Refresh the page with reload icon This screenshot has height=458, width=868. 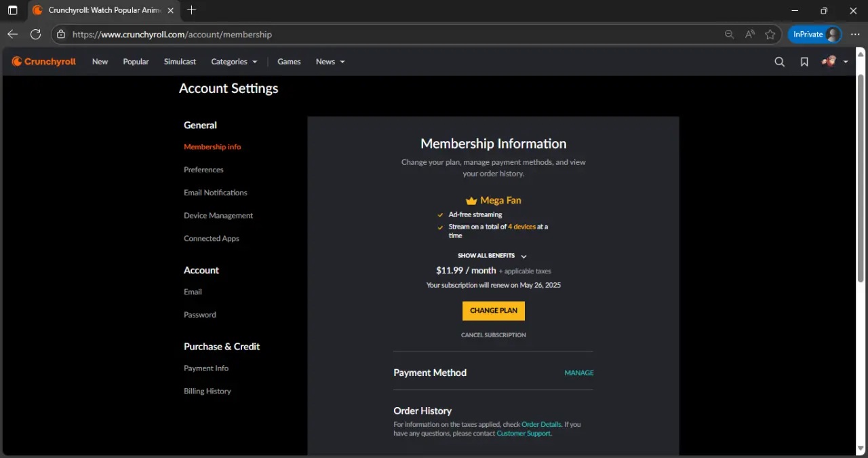point(36,34)
